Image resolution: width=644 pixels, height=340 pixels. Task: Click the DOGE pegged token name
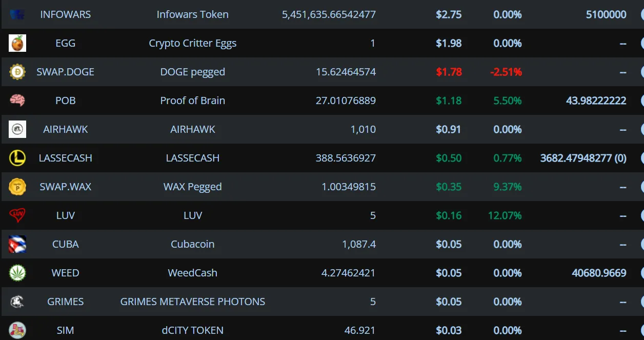[193, 72]
